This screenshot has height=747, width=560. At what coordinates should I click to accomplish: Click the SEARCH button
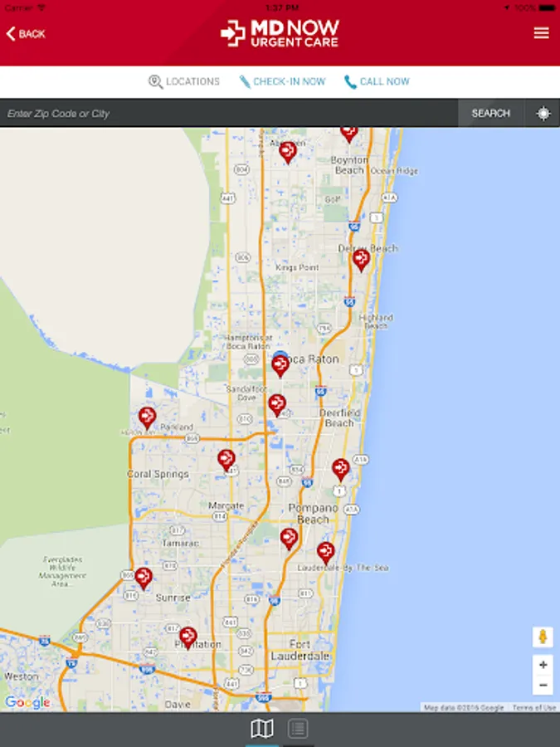click(491, 114)
